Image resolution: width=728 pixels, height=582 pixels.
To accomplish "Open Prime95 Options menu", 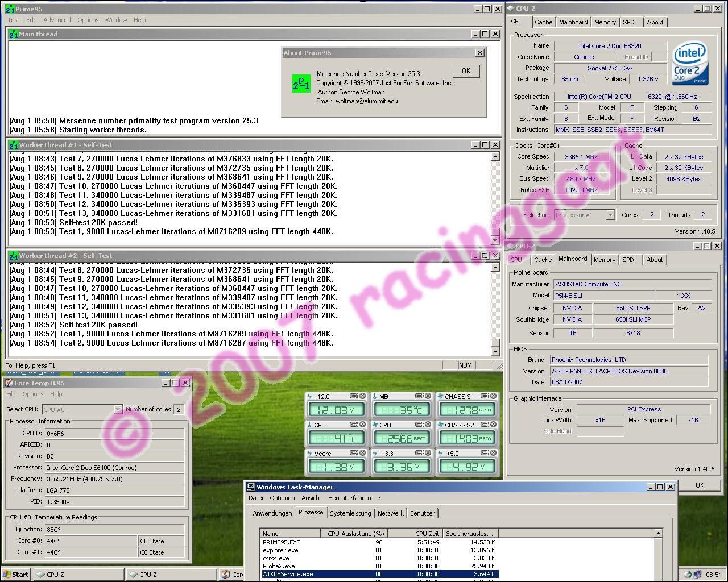I will click(88, 20).
